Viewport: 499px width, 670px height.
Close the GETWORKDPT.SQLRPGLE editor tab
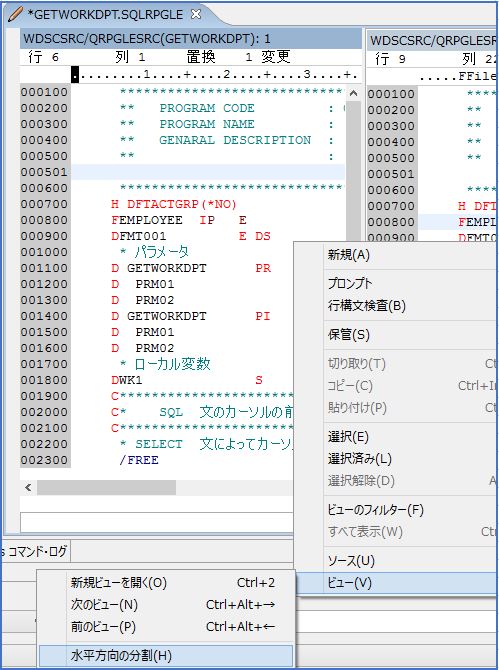pos(196,14)
